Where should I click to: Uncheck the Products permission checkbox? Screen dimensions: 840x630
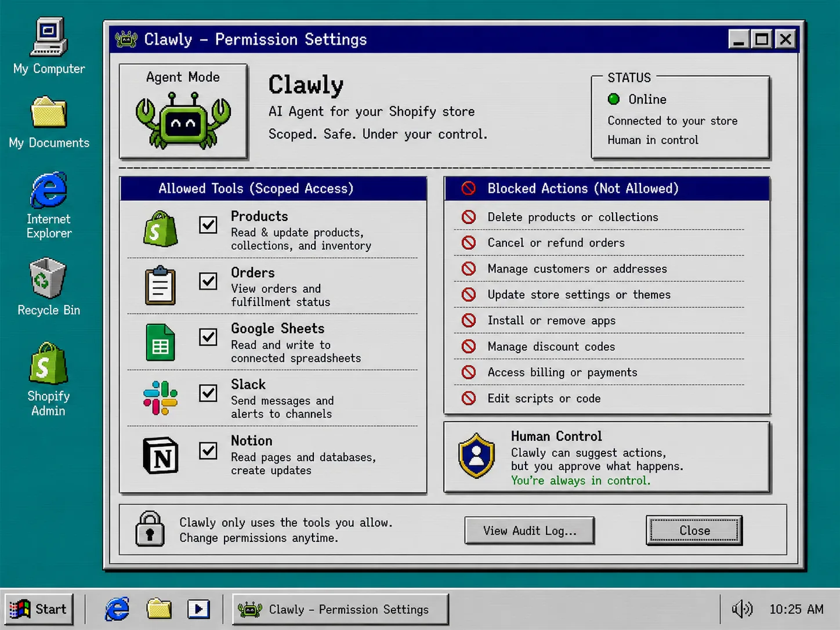208,225
